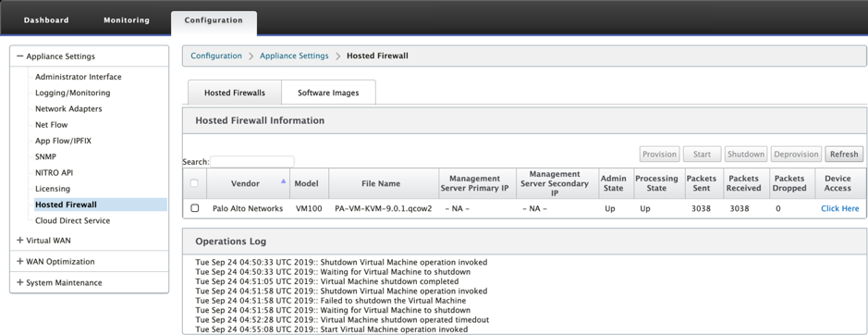868x335 pixels.
Task: Sort by the Vendor column arrow
Action: click(284, 180)
